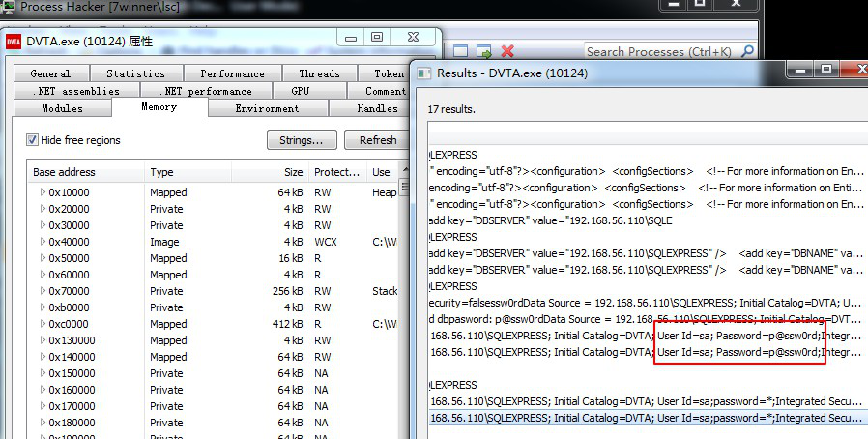
Task: Switch to the .NET performance tab
Action: point(206,91)
